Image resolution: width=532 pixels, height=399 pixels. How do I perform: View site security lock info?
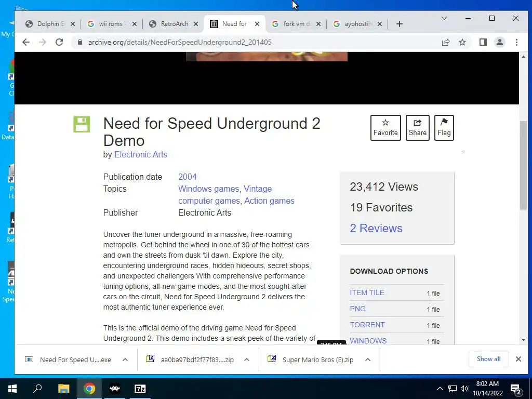79,42
